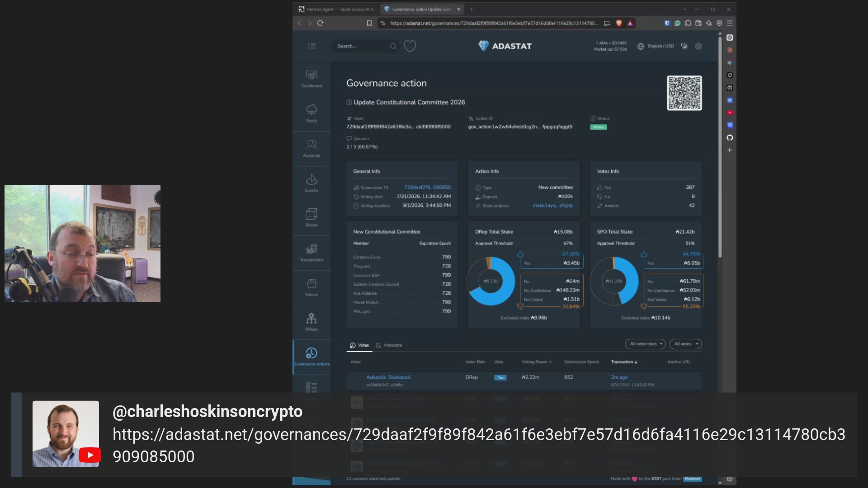Add a new browser sidebar item
The width and height of the screenshot is (868, 488).
click(730, 150)
